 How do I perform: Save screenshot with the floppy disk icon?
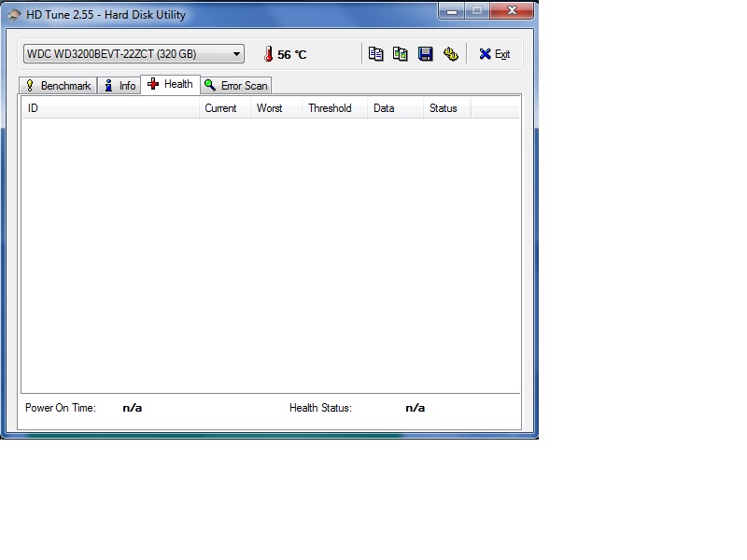[426, 54]
